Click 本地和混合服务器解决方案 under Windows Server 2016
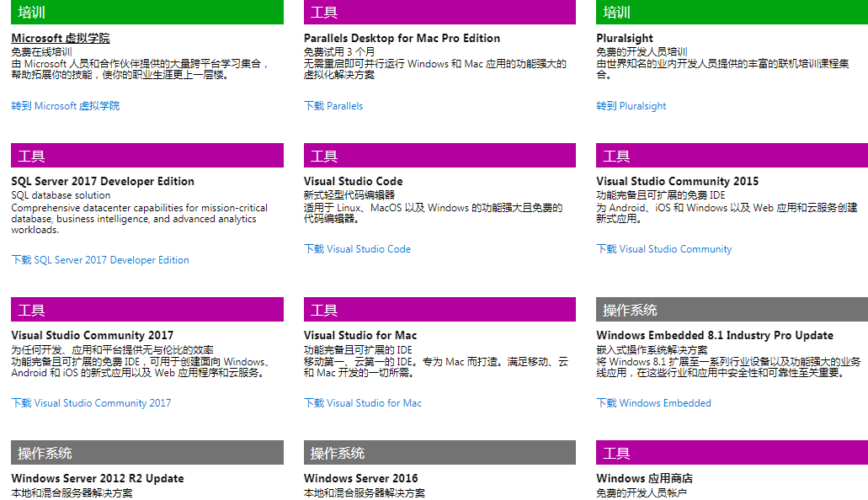The image size is (868, 500). [x=365, y=492]
